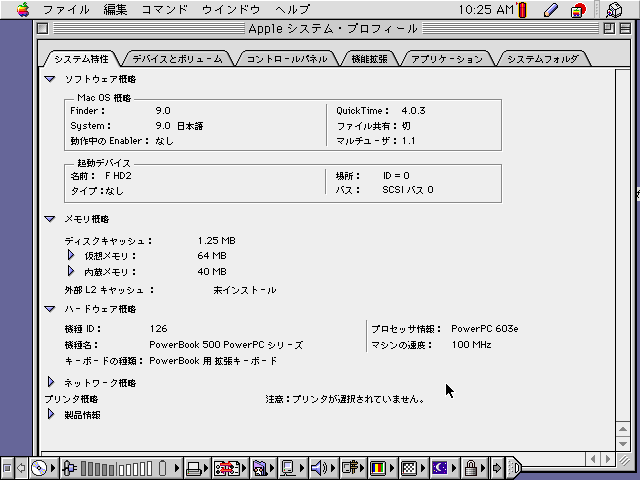Screen dimensions: 640x480
Task: Open the padlock keychain Control Strip module
Action: point(475,468)
